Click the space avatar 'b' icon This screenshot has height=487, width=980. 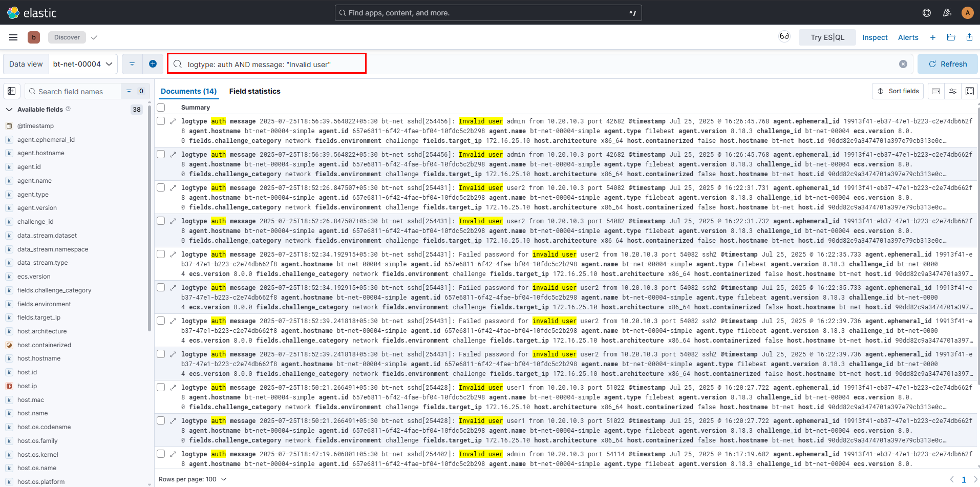(x=34, y=37)
